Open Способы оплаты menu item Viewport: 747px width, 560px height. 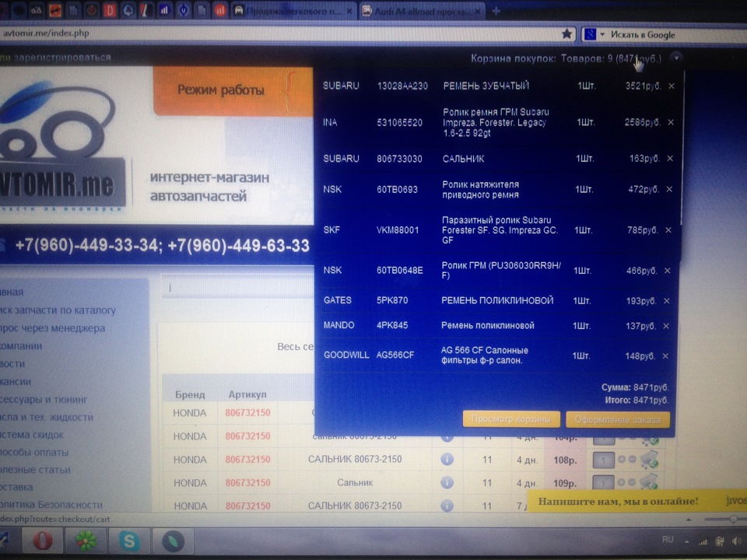click(x=34, y=453)
